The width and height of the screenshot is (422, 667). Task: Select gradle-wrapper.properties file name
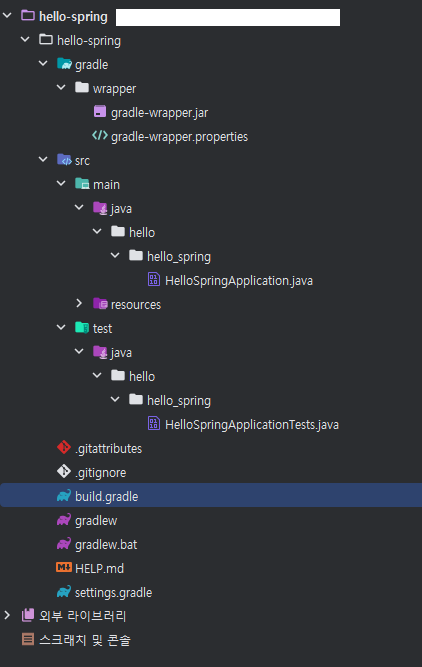180,137
